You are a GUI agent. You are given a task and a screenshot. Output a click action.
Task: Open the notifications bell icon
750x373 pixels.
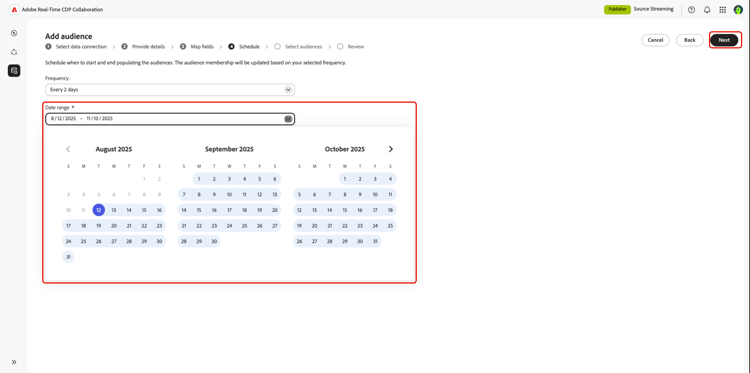(707, 10)
